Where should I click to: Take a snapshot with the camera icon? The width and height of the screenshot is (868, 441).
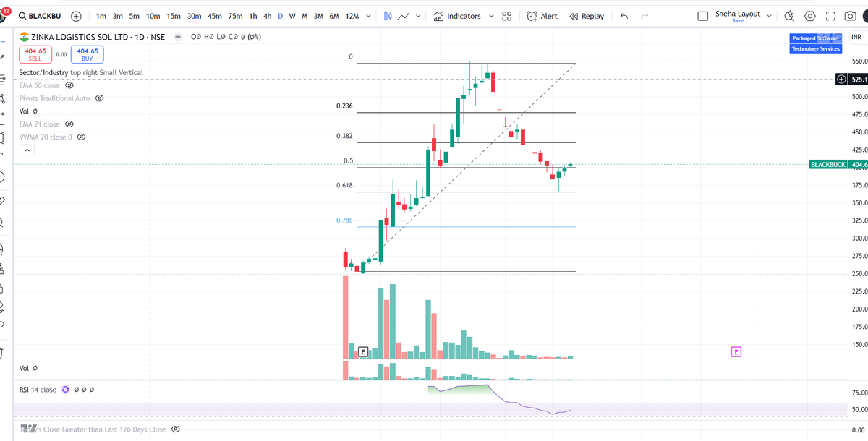tap(851, 16)
